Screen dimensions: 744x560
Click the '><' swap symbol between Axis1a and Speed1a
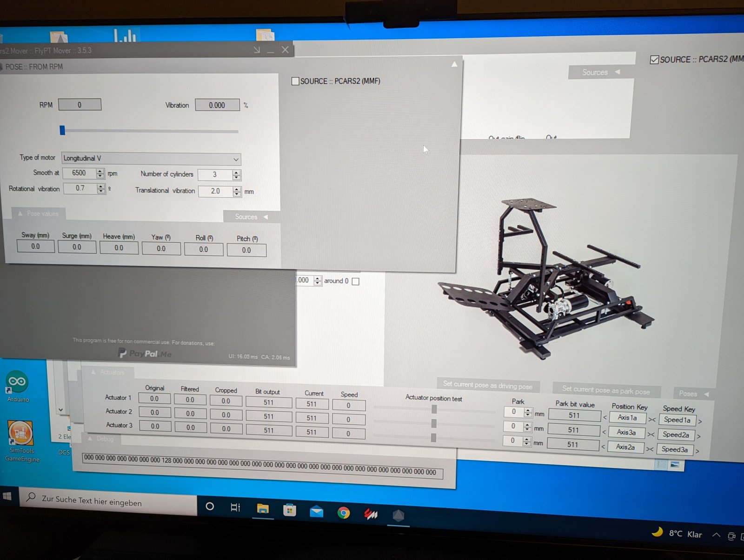pyautogui.click(x=652, y=420)
